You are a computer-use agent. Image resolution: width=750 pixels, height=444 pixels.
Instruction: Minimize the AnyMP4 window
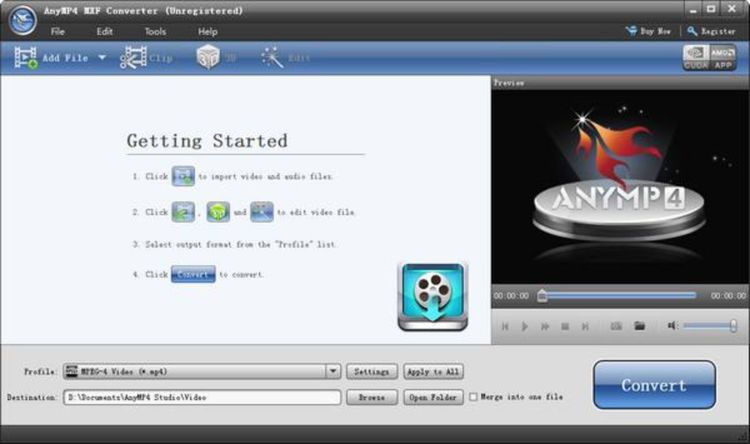693,9
